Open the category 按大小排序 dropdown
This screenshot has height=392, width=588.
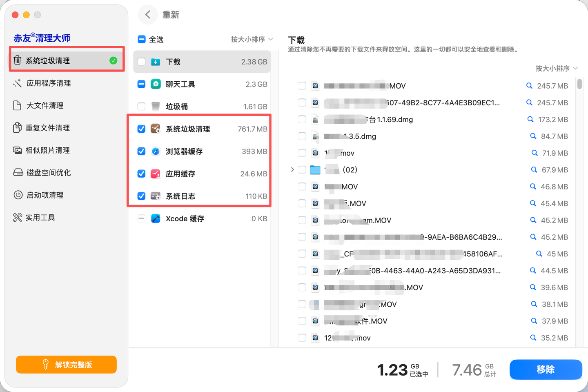(252, 39)
